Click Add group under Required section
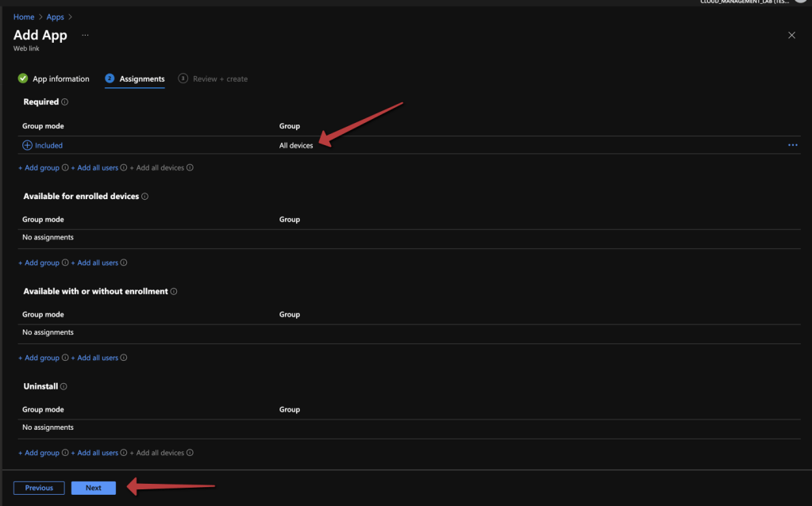 pyautogui.click(x=39, y=168)
